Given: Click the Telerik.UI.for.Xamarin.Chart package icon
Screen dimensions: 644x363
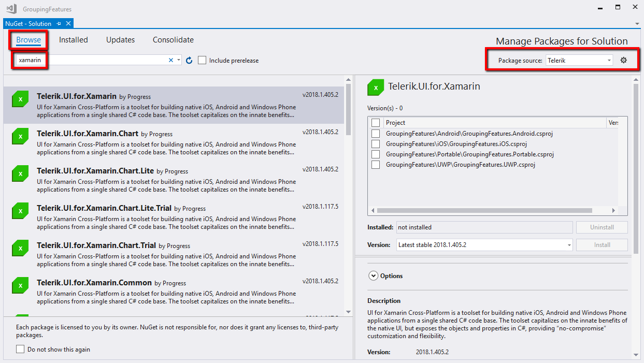Looking at the screenshot, I should click(x=20, y=136).
